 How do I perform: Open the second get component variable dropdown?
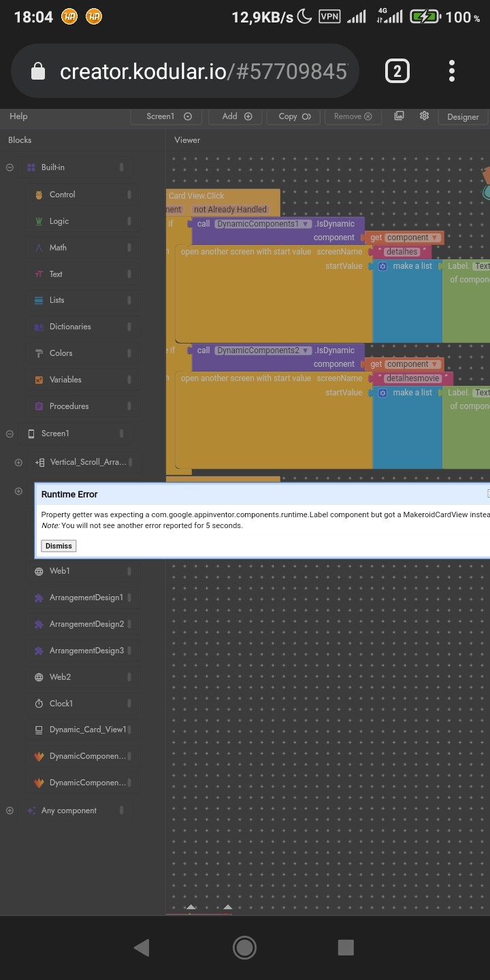(412, 364)
